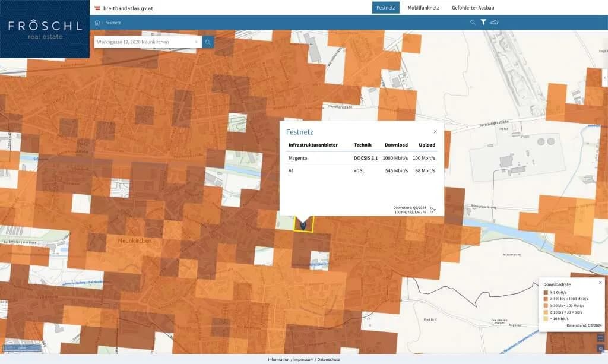The height and width of the screenshot is (364, 608).
Task: Close the Festnetz info popup
Action: (435, 132)
